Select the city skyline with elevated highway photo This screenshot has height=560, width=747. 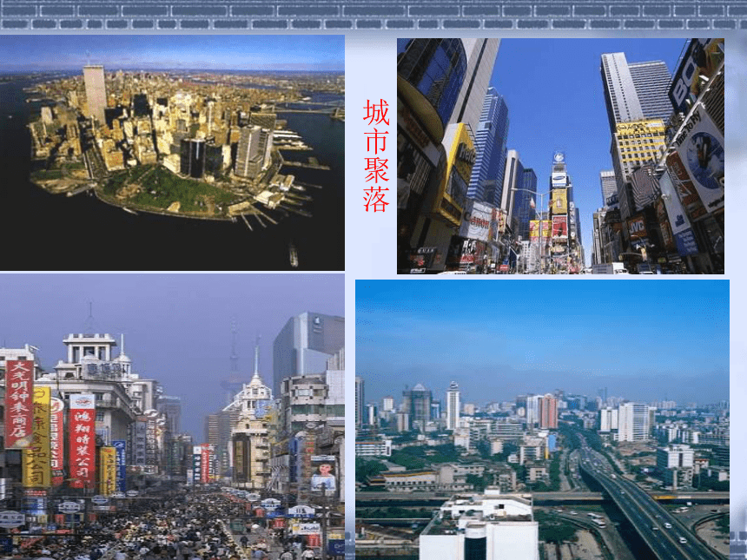[542, 420]
